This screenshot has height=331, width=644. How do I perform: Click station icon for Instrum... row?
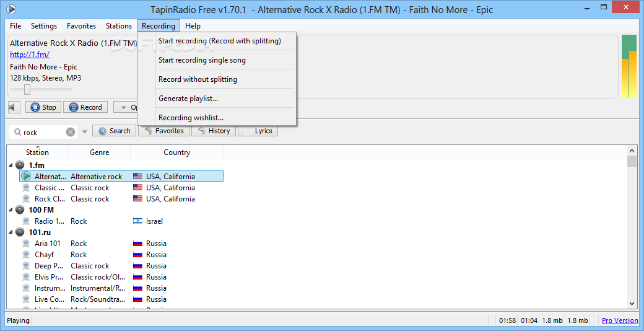[x=26, y=288]
